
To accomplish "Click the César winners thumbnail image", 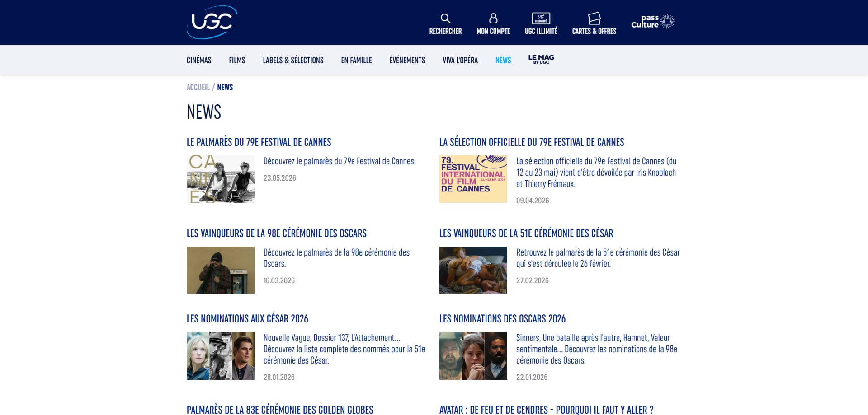I will (473, 270).
